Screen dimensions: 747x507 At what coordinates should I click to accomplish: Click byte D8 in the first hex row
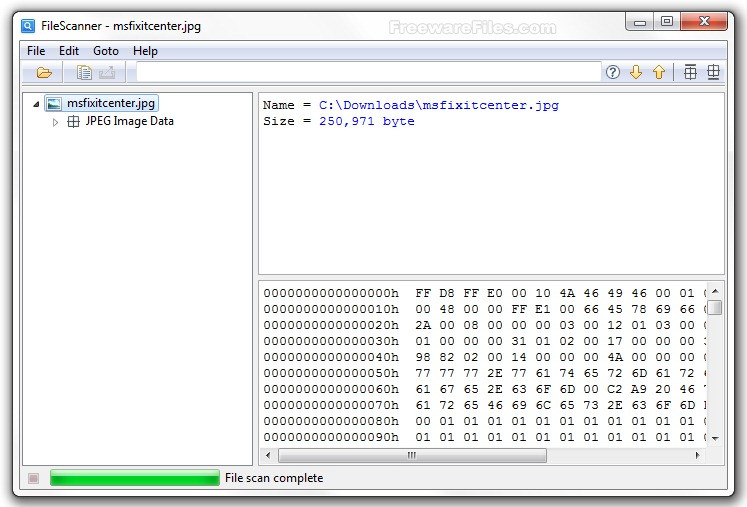(447, 293)
